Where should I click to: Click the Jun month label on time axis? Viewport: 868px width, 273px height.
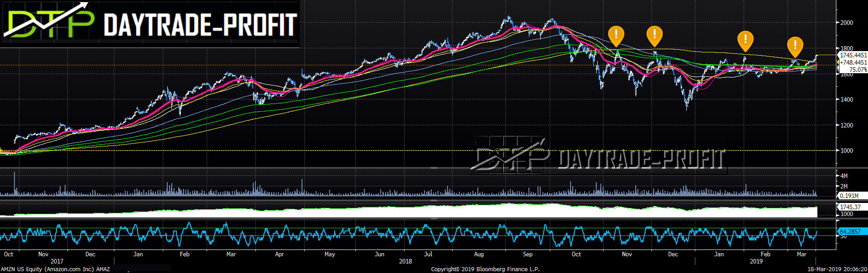click(379, 254)
